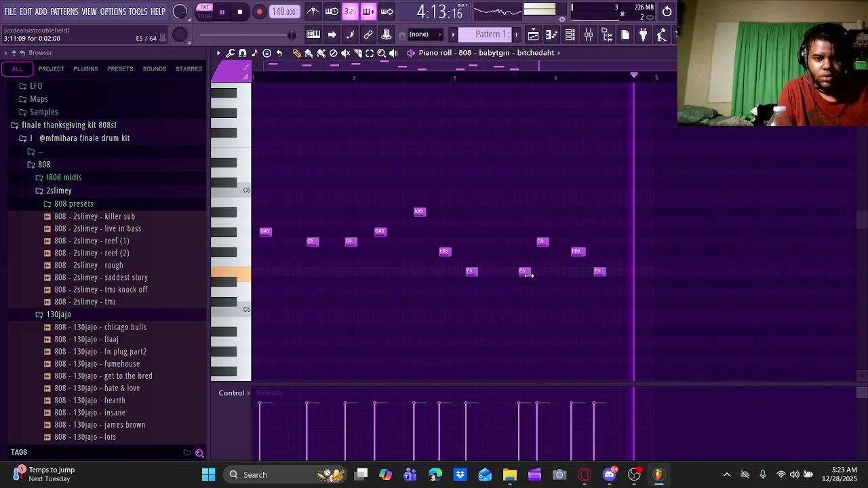Toggle the browser view icon
Image resolution: width=868 pixels, height=488 pixels.
point(607,35)
